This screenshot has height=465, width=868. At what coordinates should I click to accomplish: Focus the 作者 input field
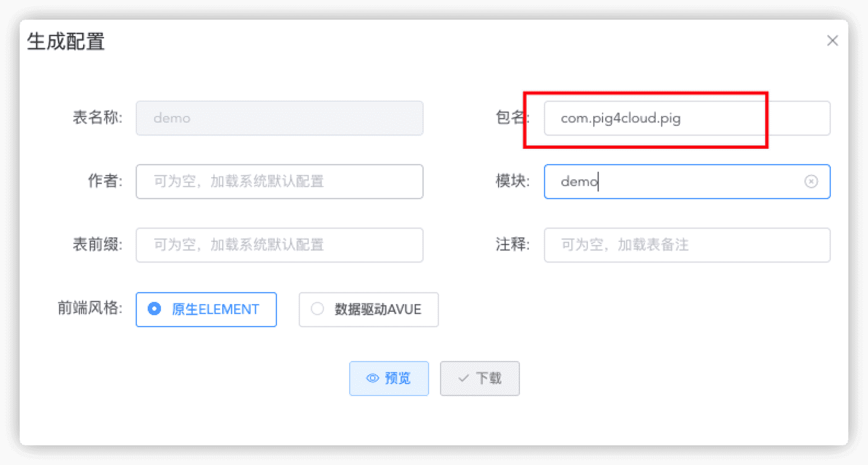tap(279, 182)
